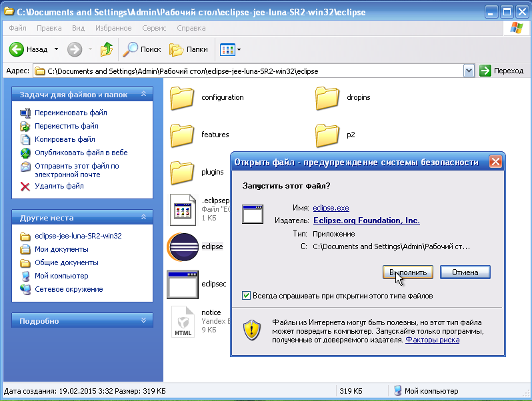The width and height of the screenshot is (532, 401).
Task: Select the plugins folder icon
Action: click(x=182, y=173)
